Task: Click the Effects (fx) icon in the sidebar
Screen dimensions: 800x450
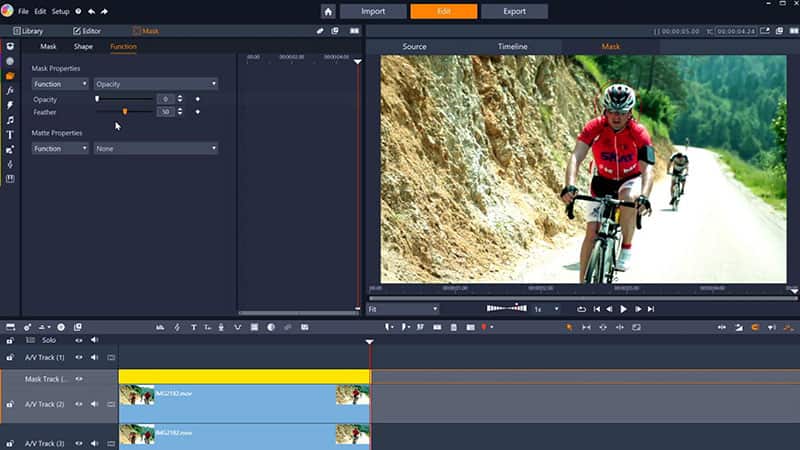Action: (10, 90)
